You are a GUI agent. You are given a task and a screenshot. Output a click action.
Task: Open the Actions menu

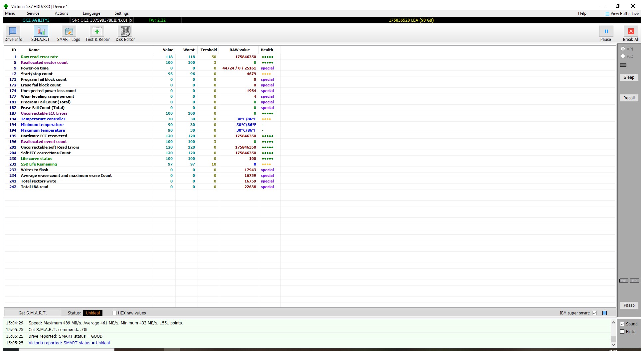click(62, 13)
